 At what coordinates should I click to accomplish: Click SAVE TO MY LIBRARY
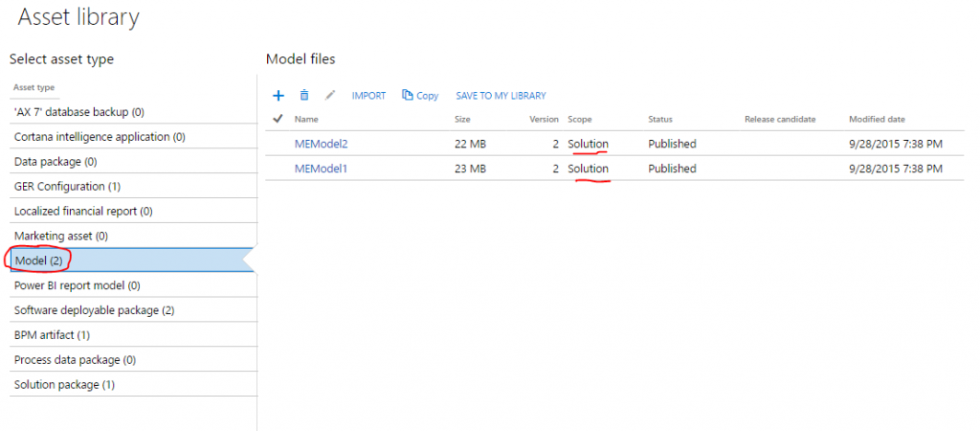[501, 96]
